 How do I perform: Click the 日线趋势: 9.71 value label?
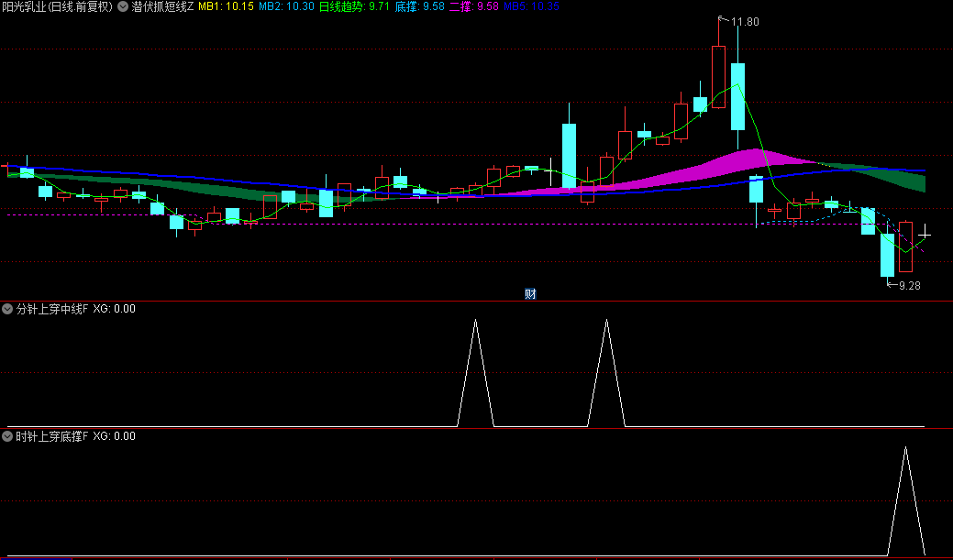pos(354,6)
